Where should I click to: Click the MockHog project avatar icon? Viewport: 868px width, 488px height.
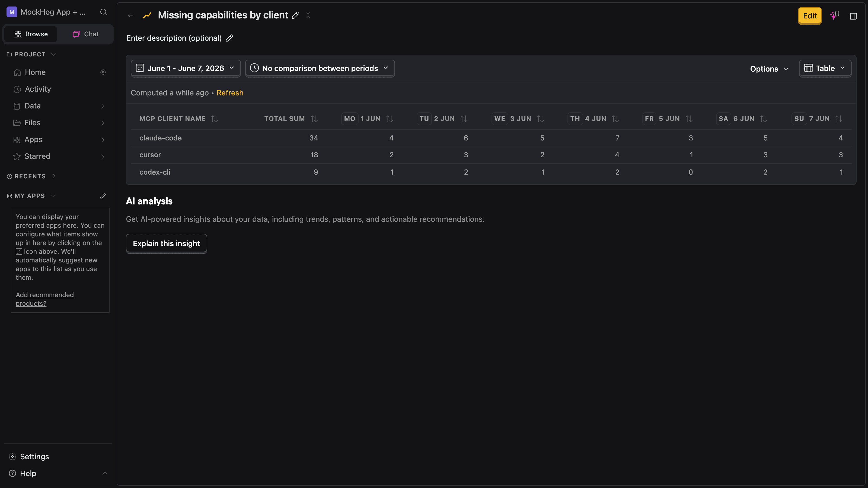point(12,12)
